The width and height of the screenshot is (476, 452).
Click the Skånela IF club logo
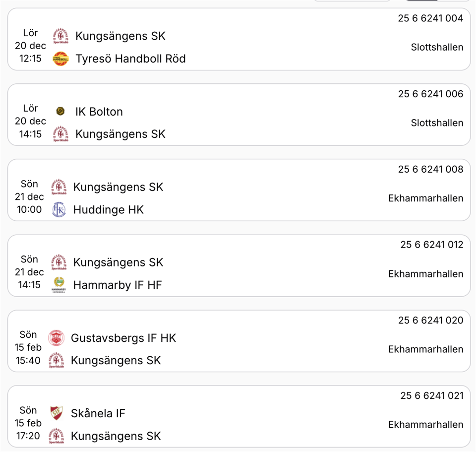56,413
